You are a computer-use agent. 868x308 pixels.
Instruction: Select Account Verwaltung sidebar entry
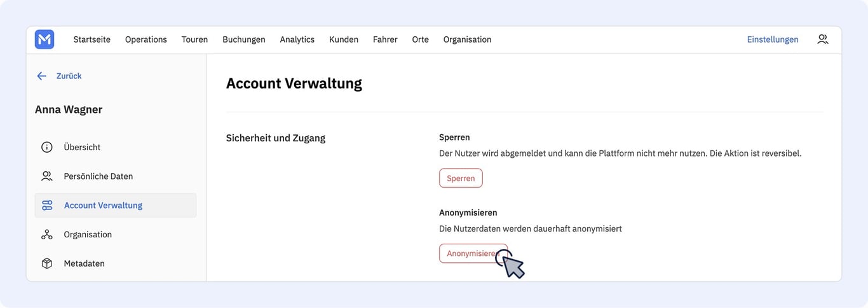(116, 206)
